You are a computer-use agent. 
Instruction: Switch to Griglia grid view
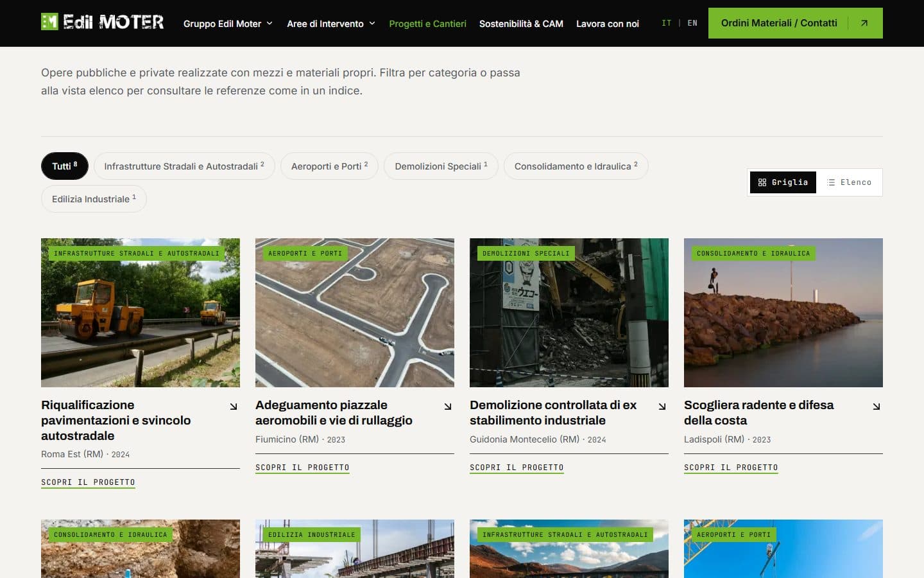[x=783, y=182]
